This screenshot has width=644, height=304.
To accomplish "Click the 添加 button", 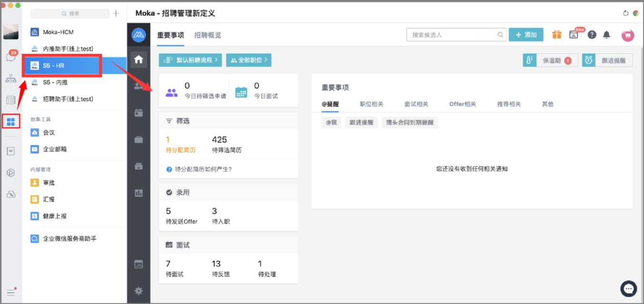I will pos(526,34).
